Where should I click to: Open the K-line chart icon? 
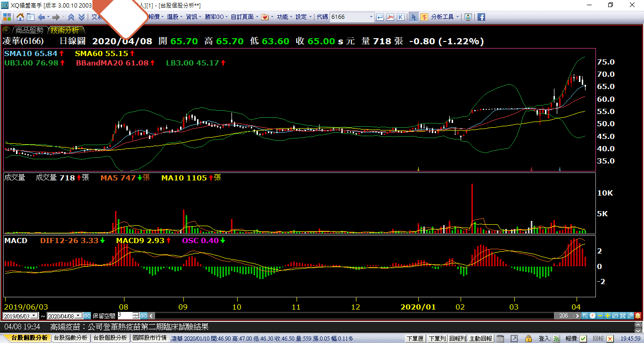coord(400,17)
